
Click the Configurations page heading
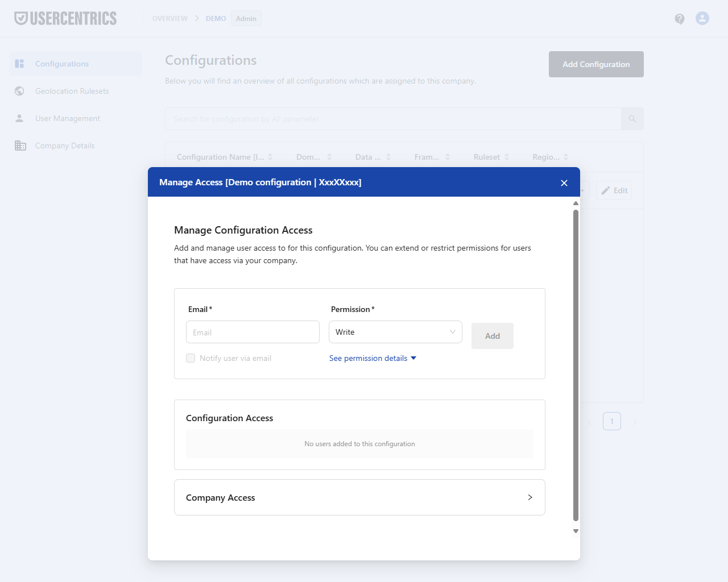[x=211, y=60]
